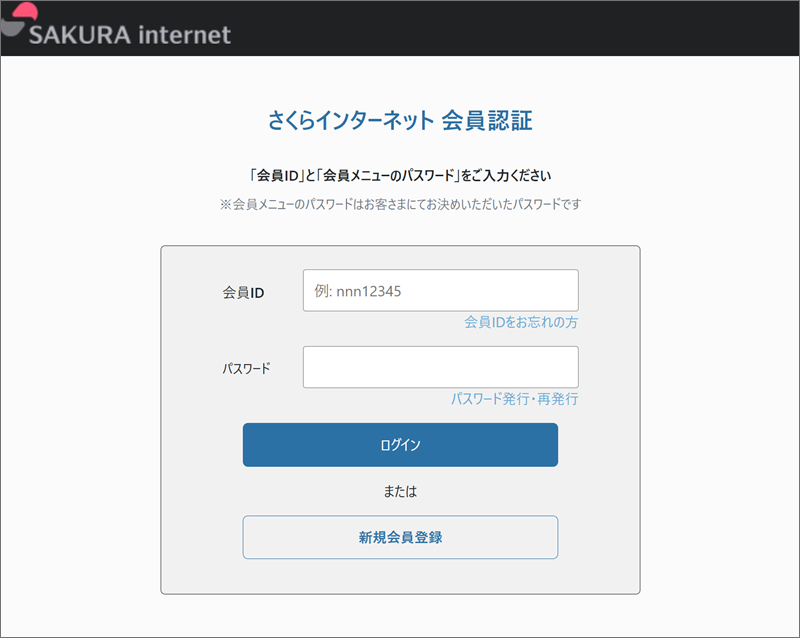
Task: Click the 例: nnn12345 placeholder text
Action: click(358, 291)
